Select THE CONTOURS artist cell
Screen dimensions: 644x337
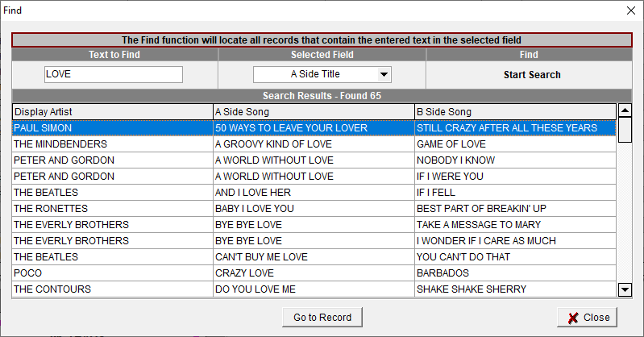click(x=113, y=289)
